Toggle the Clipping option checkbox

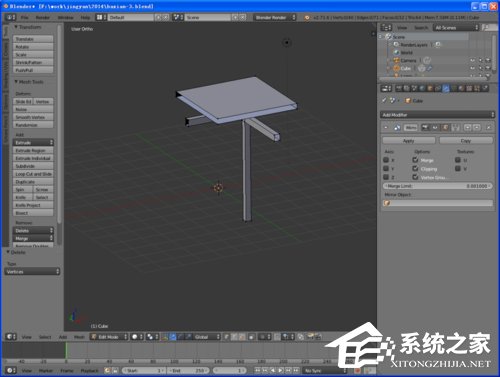point(415,168)
